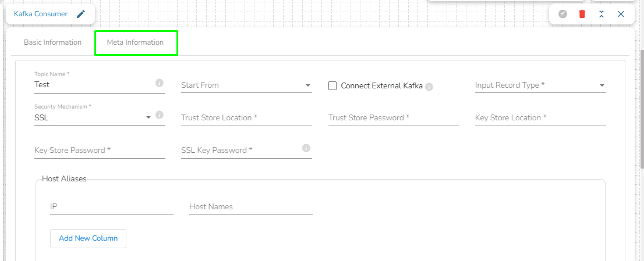Click the grey checkmark validate icon

(562, 14)
